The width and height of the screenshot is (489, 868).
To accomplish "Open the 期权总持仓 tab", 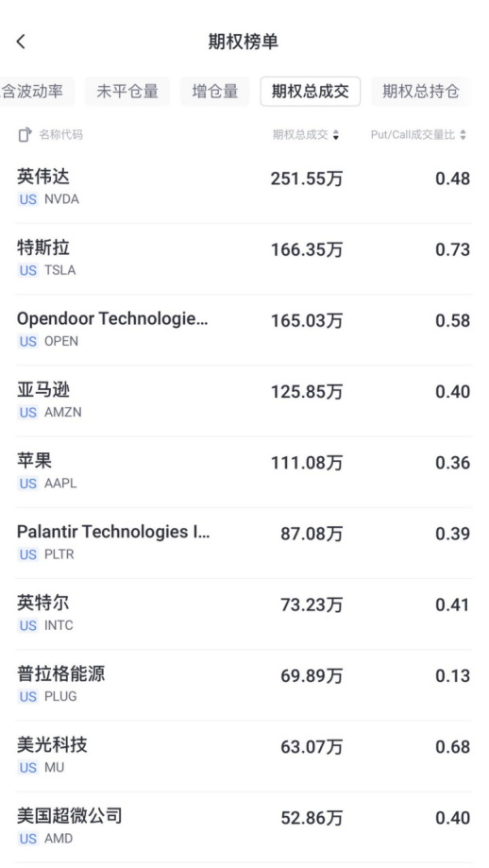I will pyautogui.click(x=420, y=92).
